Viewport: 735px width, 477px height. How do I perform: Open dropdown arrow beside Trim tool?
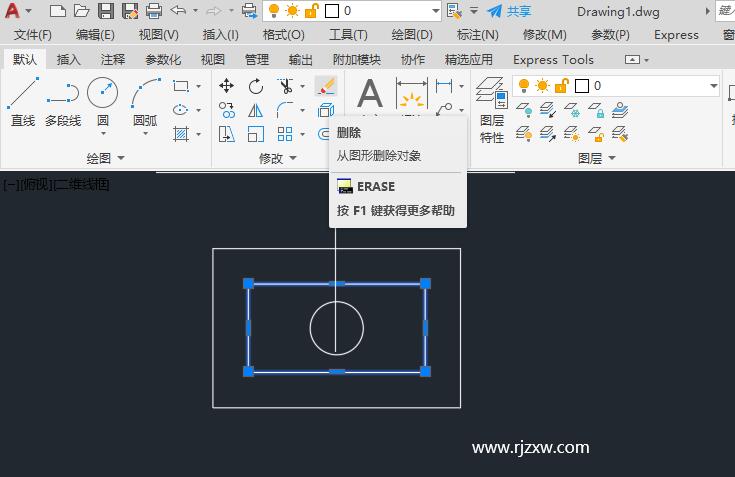[302, 86]
